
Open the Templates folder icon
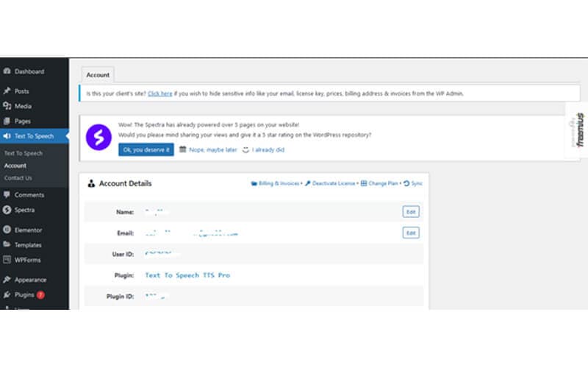(7, 245)
